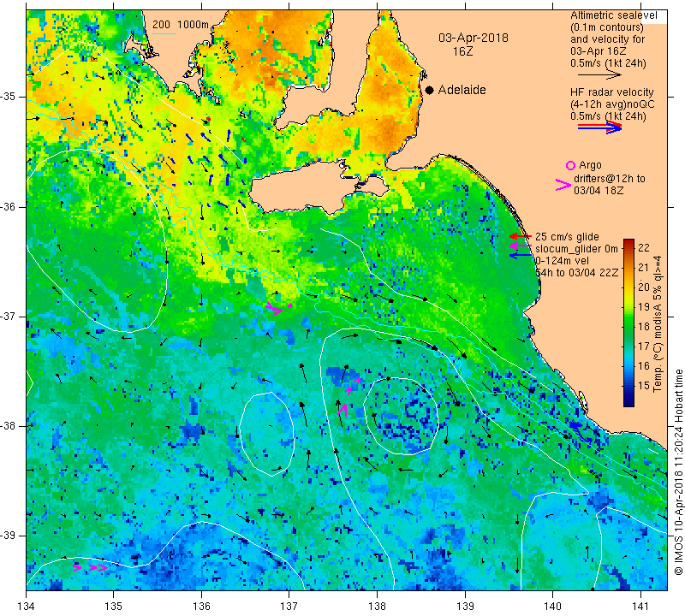This screenshot has height=616, width=685.
Task: Click the IMOS copyright timestamp text
Action: point(678,472)
